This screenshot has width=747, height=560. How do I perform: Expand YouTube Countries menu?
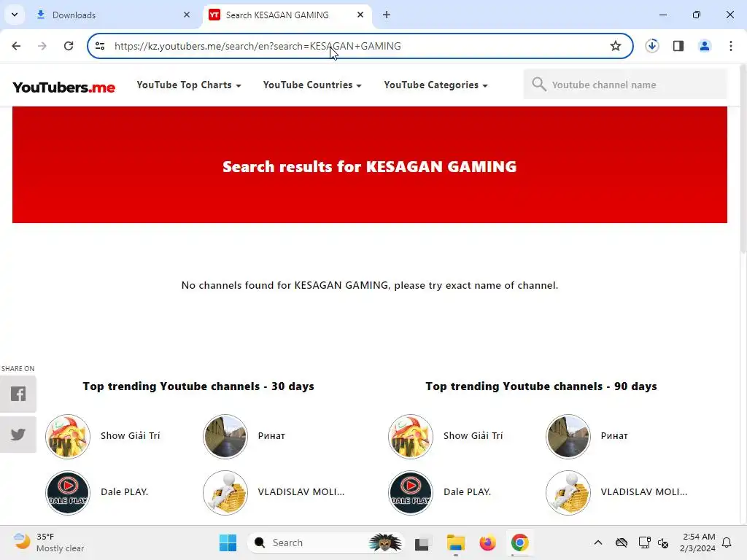[x=312, y=85]
